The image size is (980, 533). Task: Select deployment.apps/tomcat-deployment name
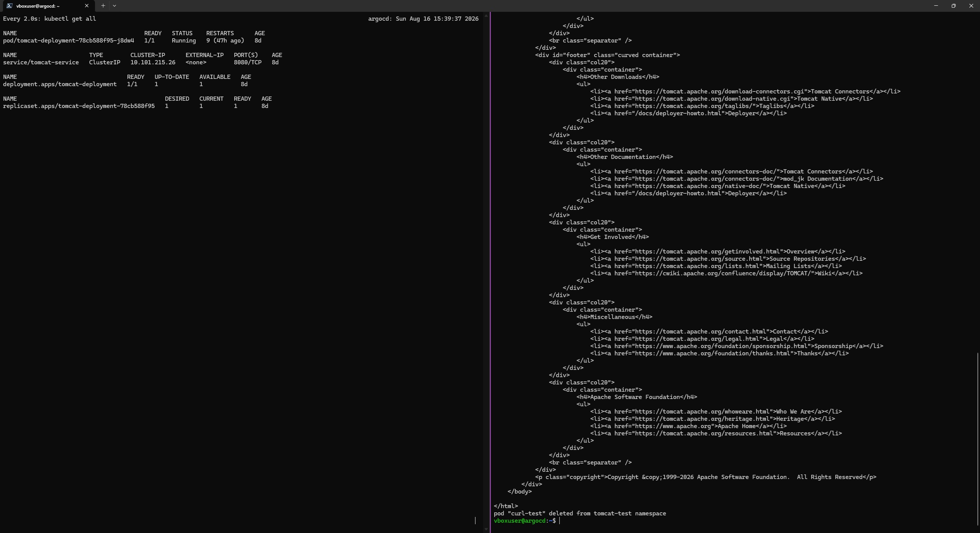(60, 84)
